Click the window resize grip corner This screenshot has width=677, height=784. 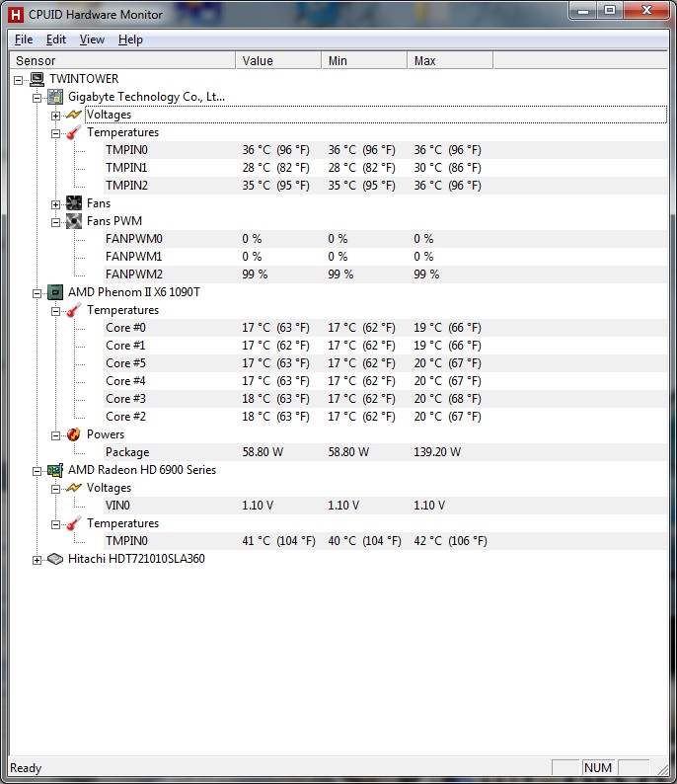[x=662, y=768]
